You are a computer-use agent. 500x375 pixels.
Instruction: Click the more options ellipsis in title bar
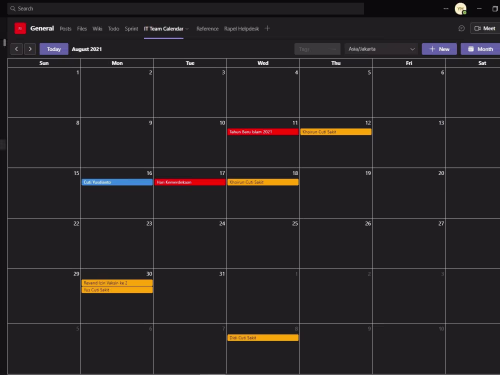[446, 9]
